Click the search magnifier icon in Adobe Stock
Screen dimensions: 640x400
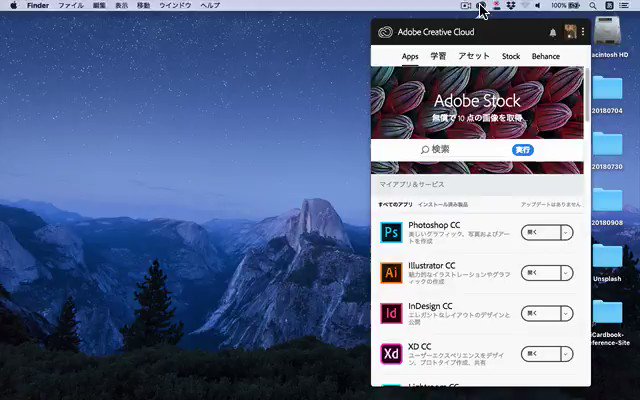(x=425, y=150)
